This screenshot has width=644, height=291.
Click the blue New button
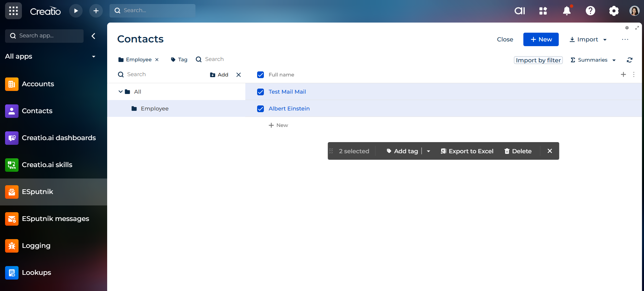pos(541,39)
